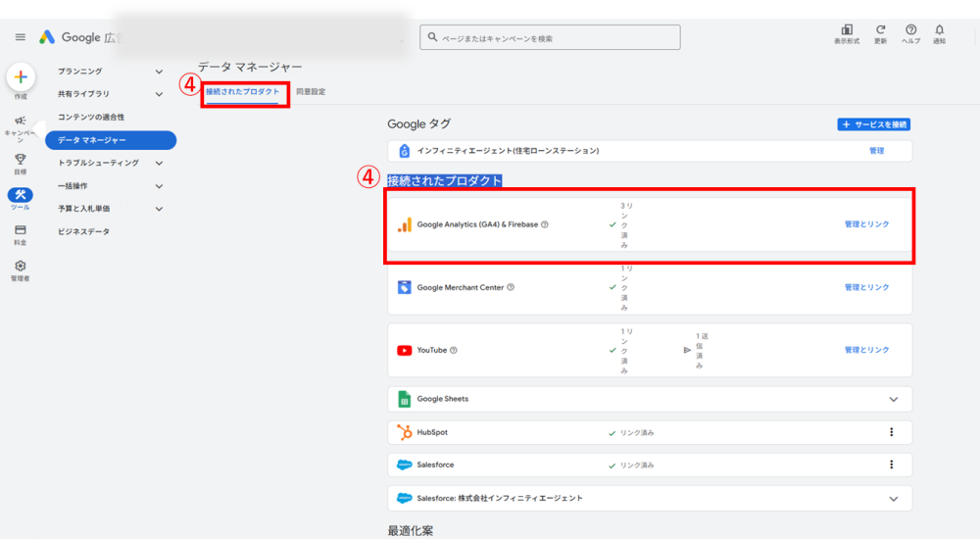The height and width of the screenshot is (539, 980).
Task: Expand the Google Sheets row chevron
Action: [x=893, y=399]
